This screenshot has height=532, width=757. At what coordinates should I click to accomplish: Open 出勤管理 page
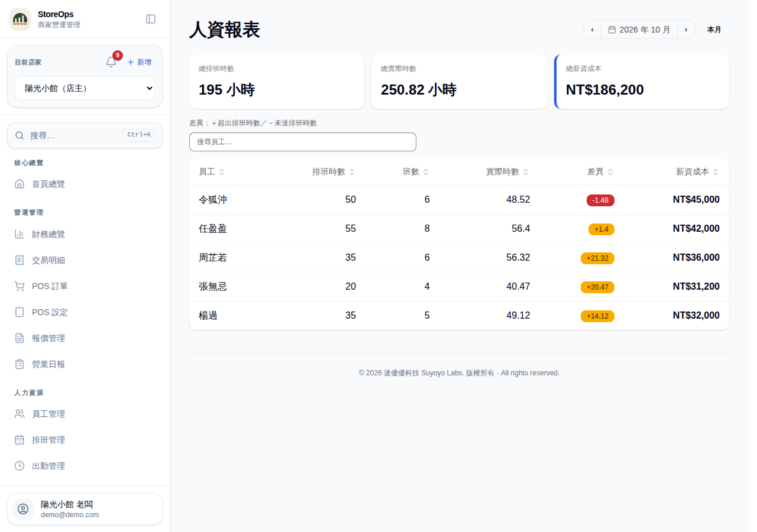85,466
